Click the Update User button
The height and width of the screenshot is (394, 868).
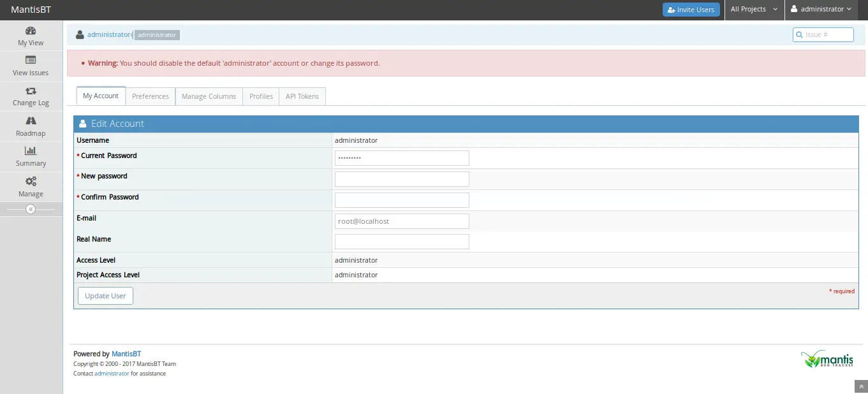pos(105,296)
